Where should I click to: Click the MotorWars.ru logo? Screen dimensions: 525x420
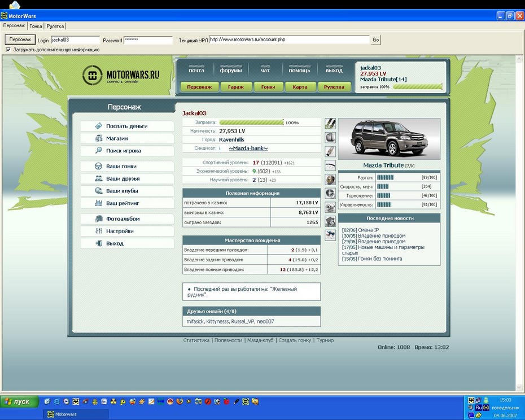[x=121, y=75]
